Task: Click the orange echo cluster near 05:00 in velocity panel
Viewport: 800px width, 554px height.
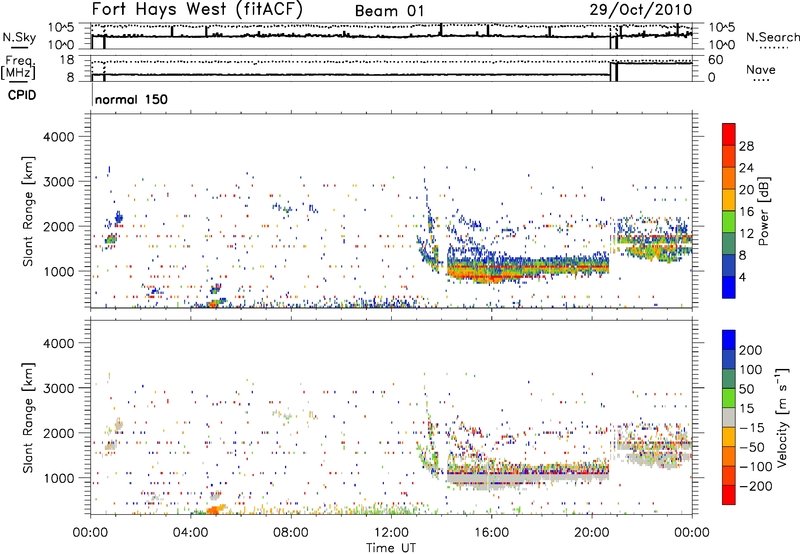Action: coord(217,509)
